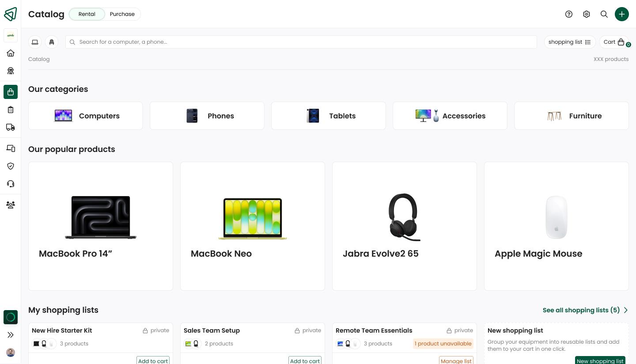This screenshot has height=364, width=636.
Task: Filter by chair furniture icon button
Action: 52,42
